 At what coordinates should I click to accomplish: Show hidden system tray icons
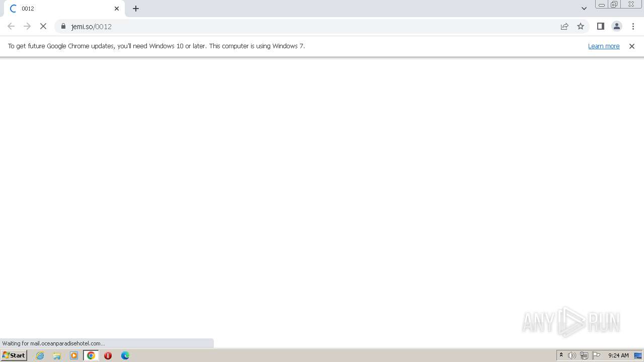click(x=561, y=355)
